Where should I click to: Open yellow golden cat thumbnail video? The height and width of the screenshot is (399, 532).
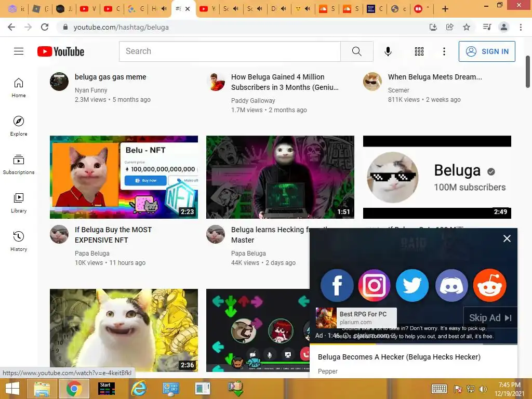point(124,330)
